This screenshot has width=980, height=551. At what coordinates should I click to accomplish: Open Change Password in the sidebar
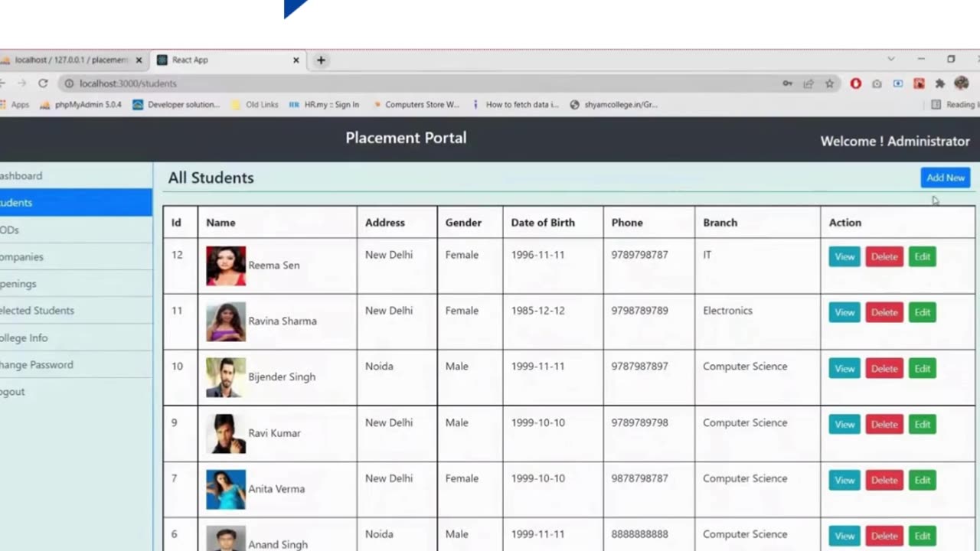click(x=76, y=365)
